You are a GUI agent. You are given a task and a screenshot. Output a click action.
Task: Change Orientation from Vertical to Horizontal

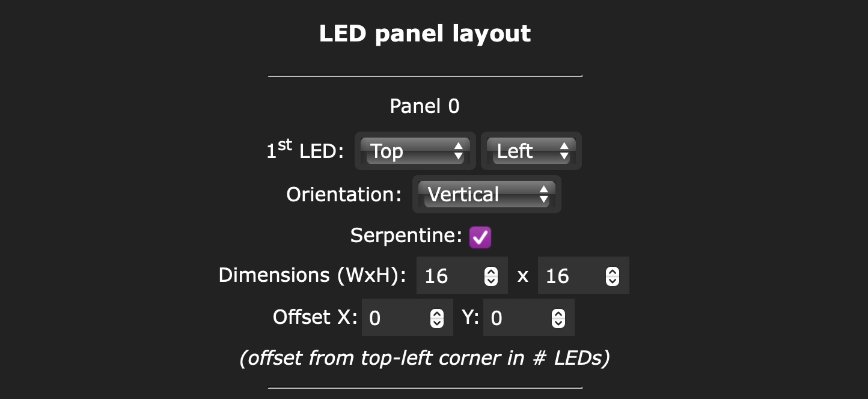486,194
